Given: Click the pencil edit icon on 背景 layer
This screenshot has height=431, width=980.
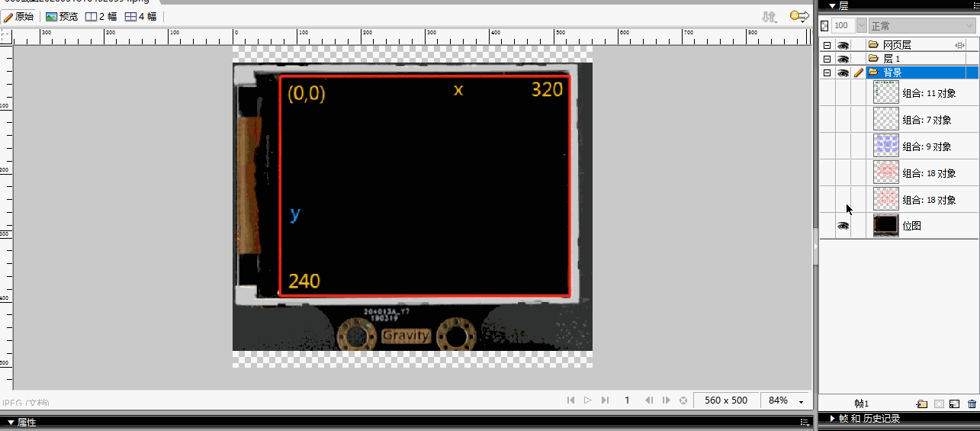Looking at the screenshot, I should (x=859, y=72).
